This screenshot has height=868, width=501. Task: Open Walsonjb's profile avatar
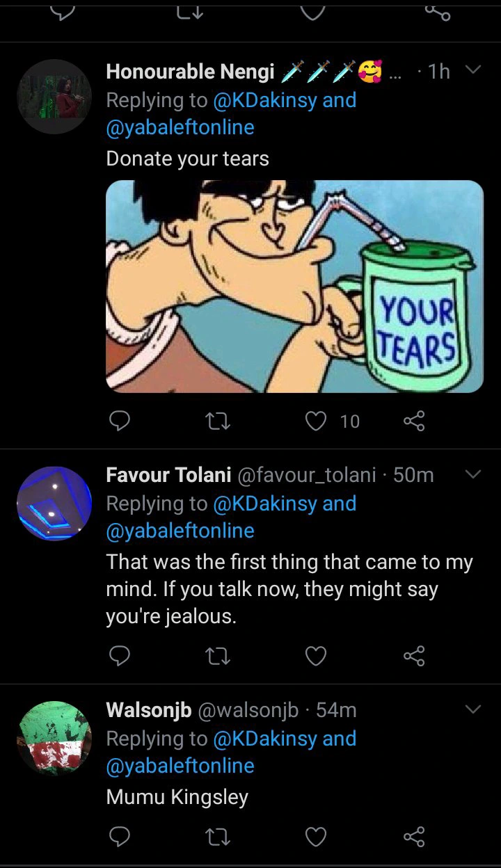tap(54, 738)
